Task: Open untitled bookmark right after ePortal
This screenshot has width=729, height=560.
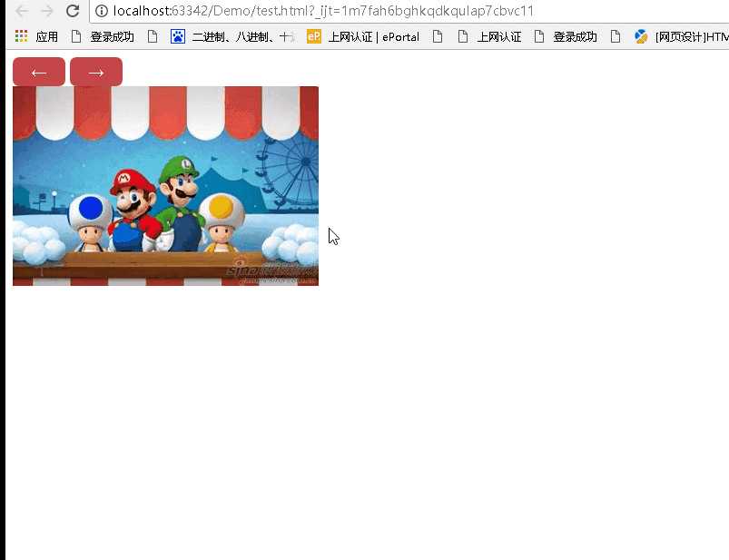Action: pos(438,36)
